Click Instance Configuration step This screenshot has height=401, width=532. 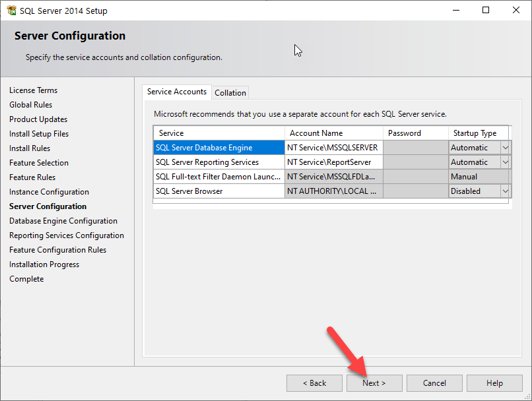[x=49, y=192]
